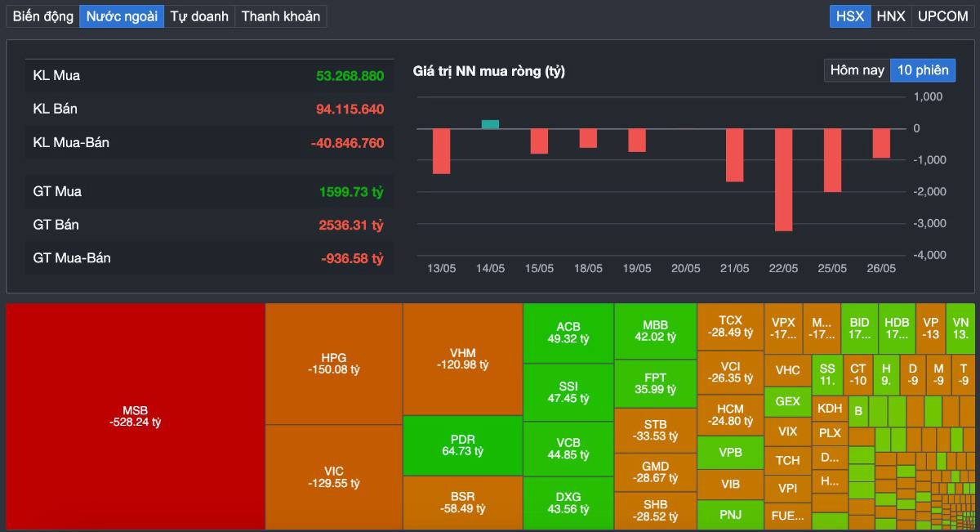980x532 pixels.
Task: Select the HSX exchange tab
Action: tap(850, 16)
